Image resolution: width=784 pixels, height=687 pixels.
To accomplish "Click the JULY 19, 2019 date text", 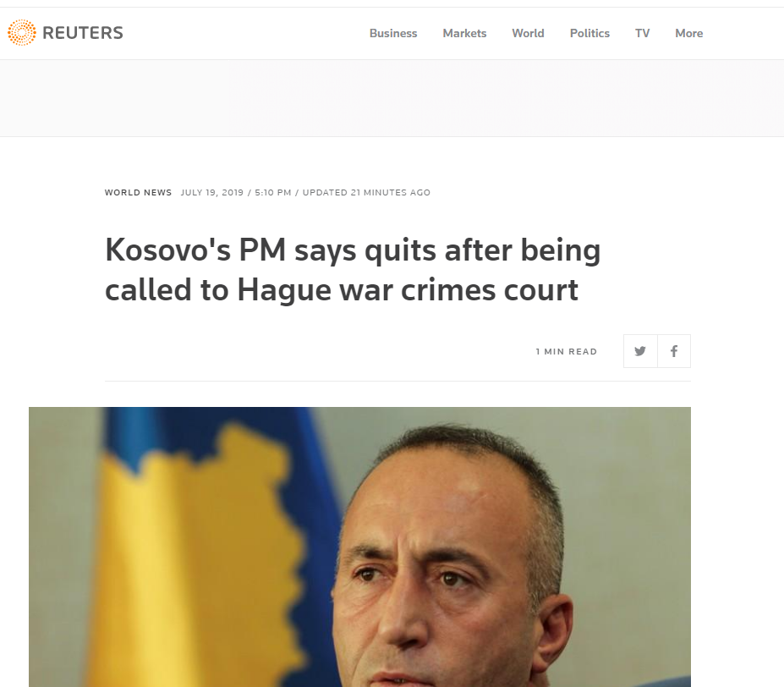I will coord(212,193).
